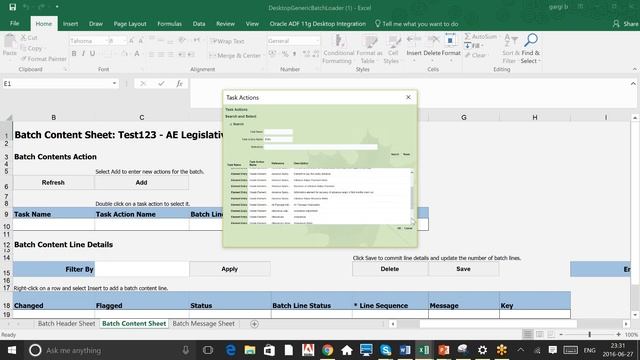Click the Add button in the sheet
The height and width of the screenshot is (360, 640).
pos(141,182)
